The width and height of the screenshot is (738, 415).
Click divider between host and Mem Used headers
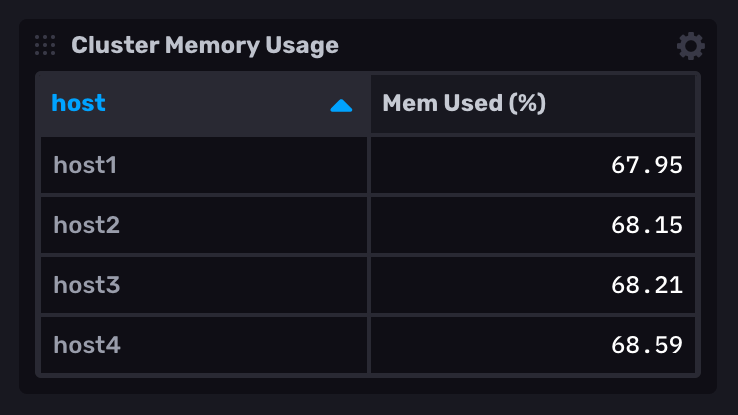click(369, 103)
